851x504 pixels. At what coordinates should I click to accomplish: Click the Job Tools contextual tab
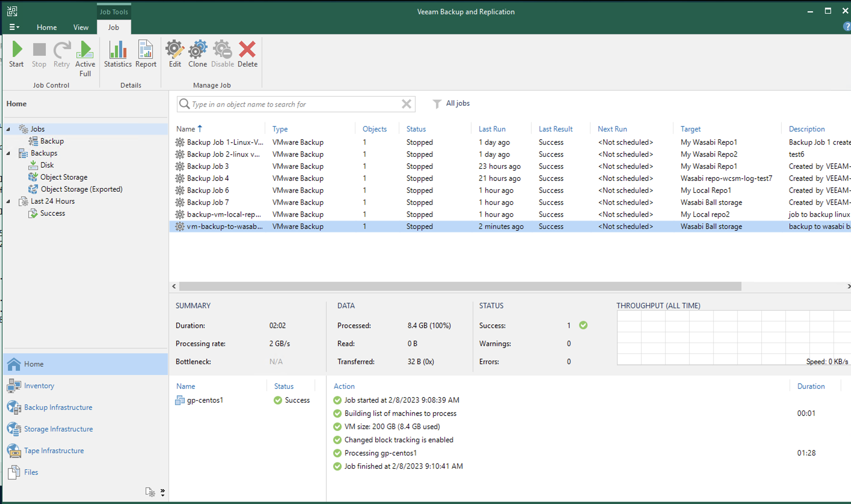[114, 11]
